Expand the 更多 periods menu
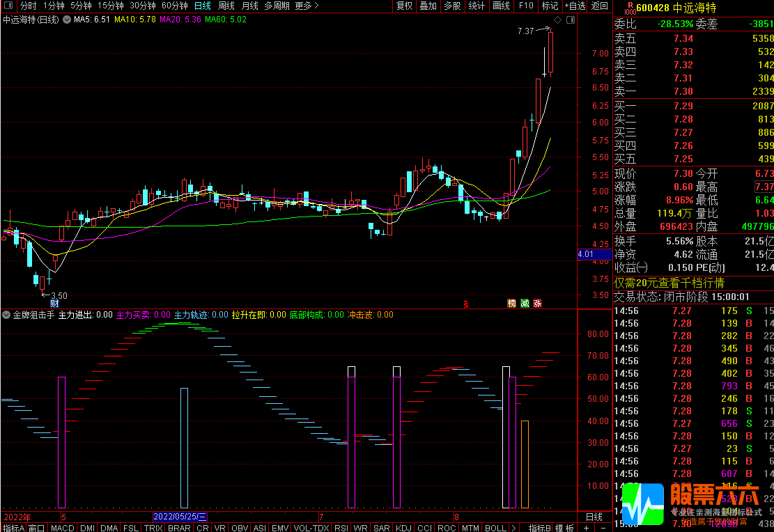The width and height of the screenshot is (774, 532). (x=307, y=6)
